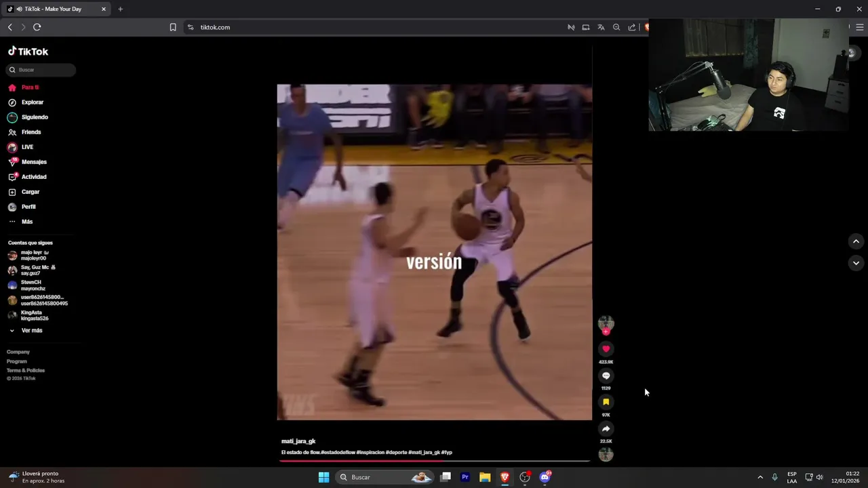The height and width of the screenshot is (488, 868).
Task: Bookmark page with address bar bookmark icon
Action: 173,27
